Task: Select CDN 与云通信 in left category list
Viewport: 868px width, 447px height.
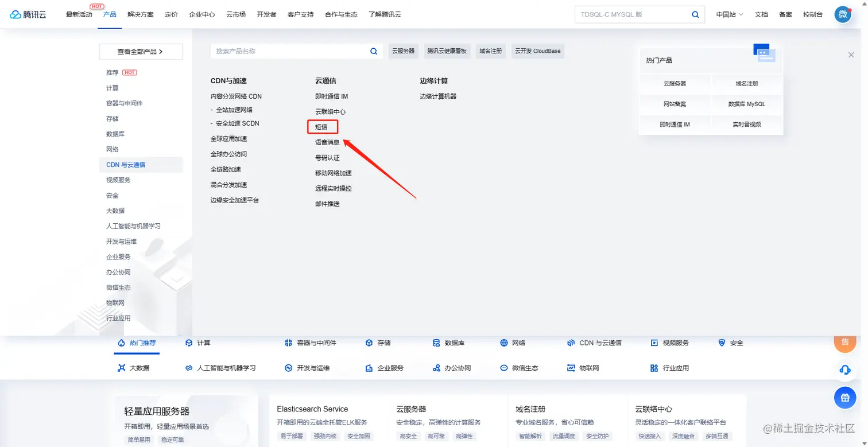Action: pos(141,165)
